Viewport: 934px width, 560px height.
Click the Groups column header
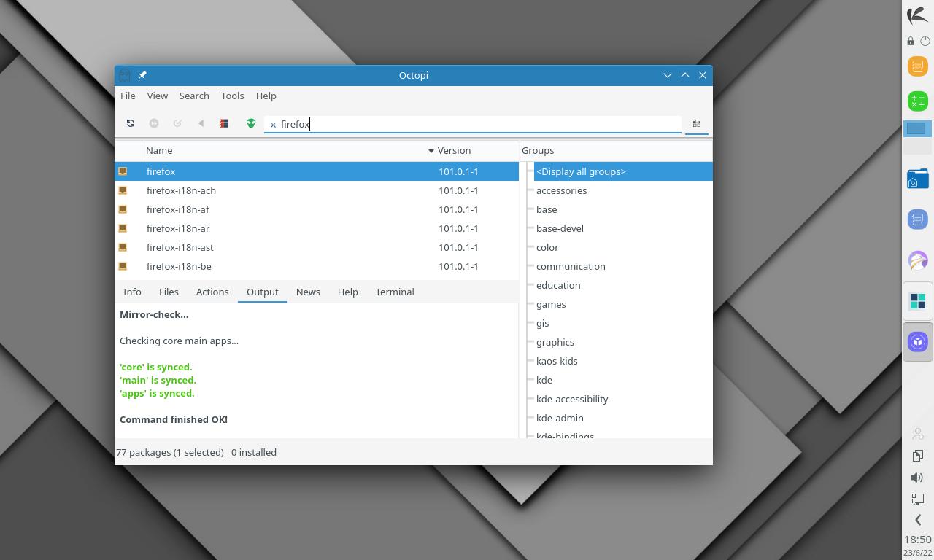[x=616, y=150]
